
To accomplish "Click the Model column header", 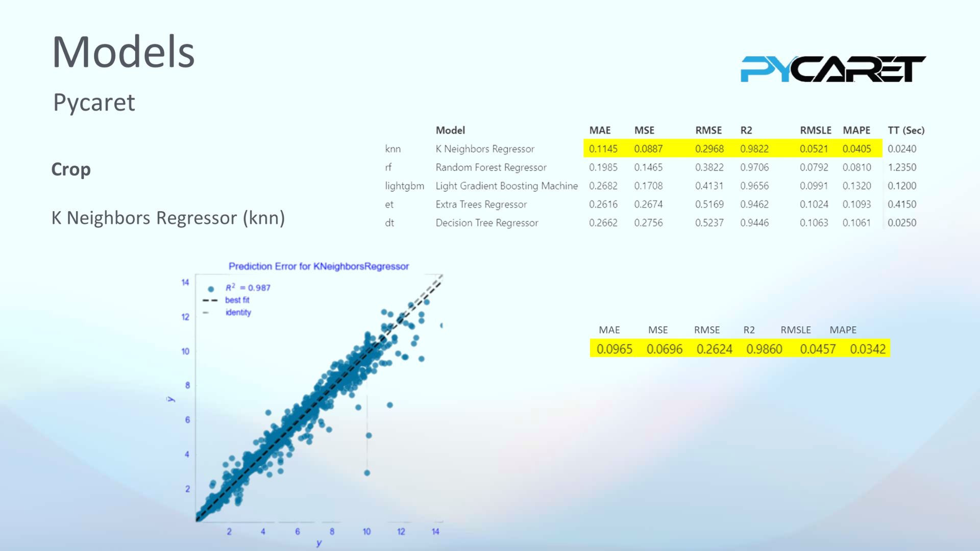I will coord(450,130).
